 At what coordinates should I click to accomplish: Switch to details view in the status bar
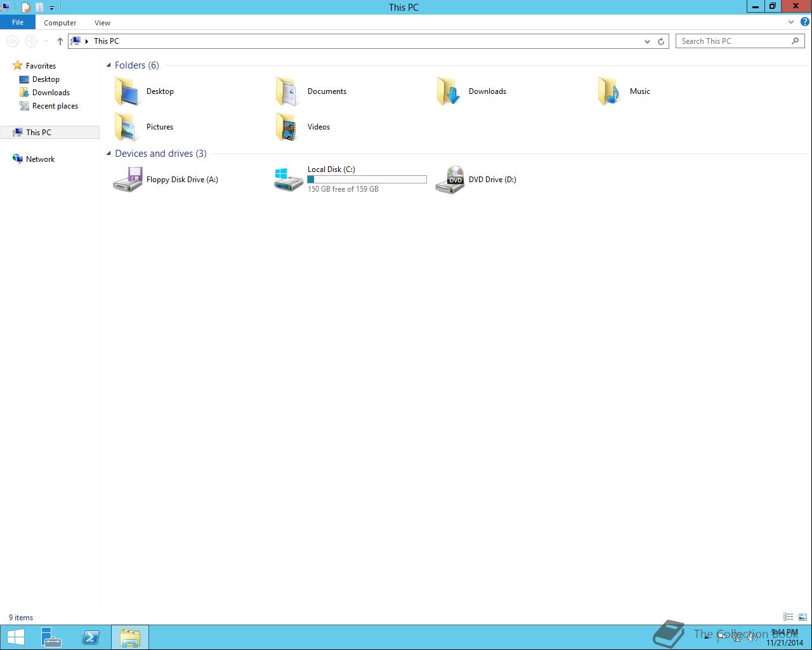(788, 616)
